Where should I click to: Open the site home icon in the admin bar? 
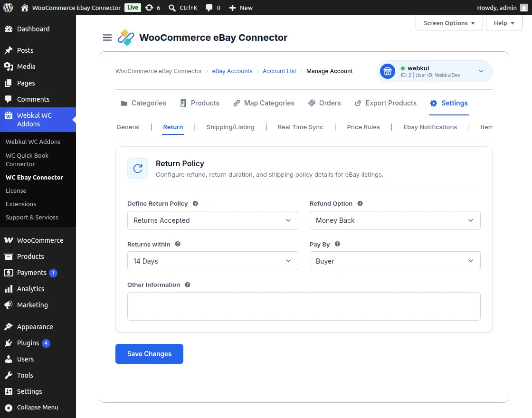pos(24,8)
